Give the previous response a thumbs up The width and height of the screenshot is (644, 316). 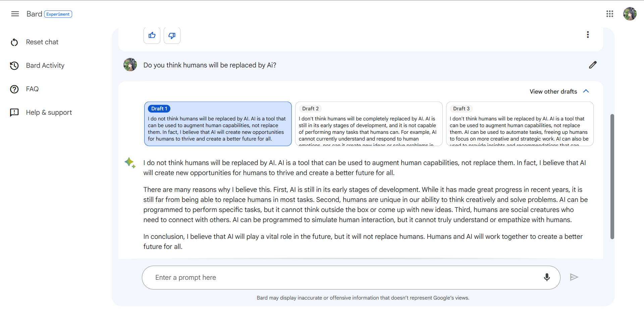pos(152,35)
